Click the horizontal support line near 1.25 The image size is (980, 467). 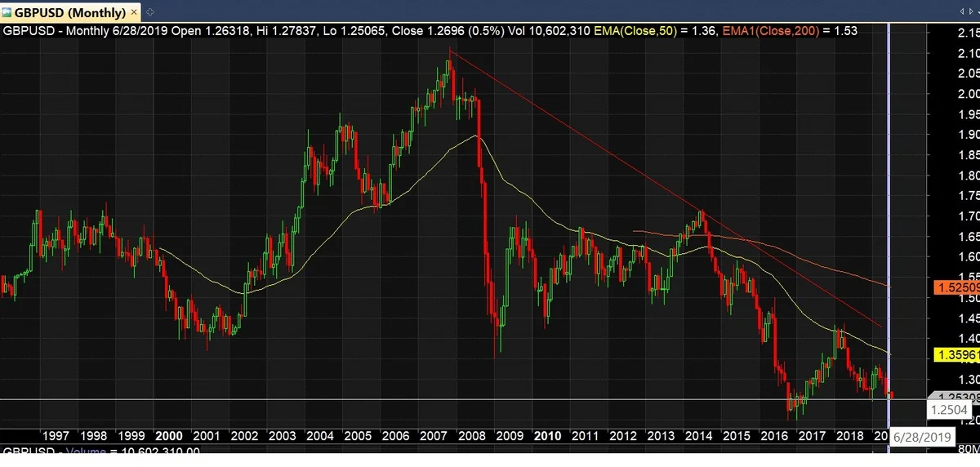click(445, 376)
